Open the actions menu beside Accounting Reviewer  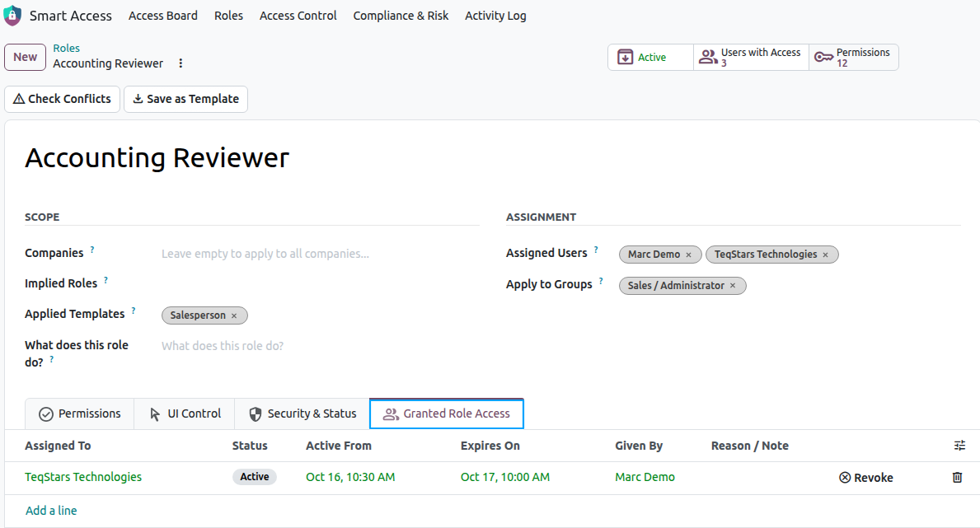coord(181,63)
